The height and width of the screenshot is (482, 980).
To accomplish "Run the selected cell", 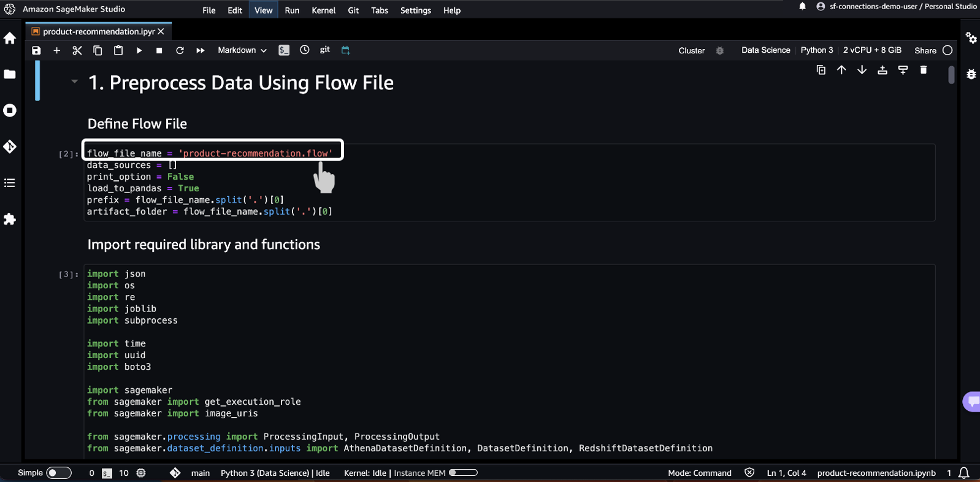I will pyautogui.click(x=139, y=50).
